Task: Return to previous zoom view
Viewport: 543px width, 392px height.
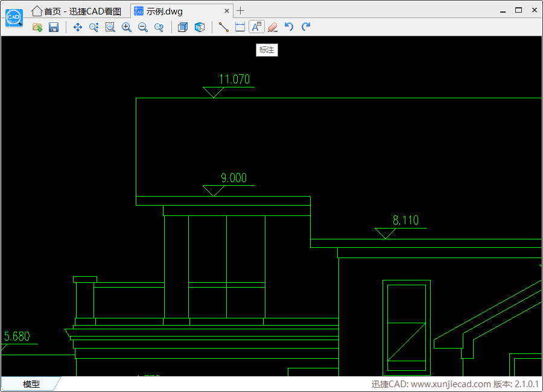Action: 159,27
